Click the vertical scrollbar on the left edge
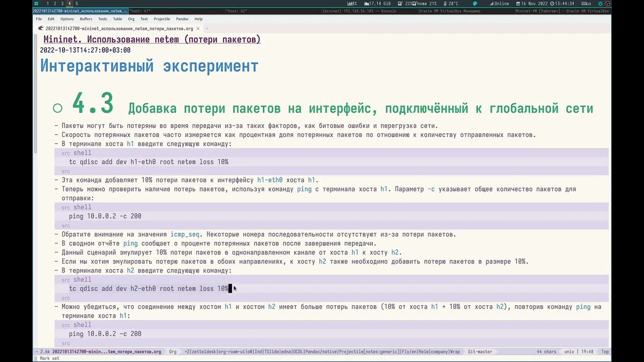 35,93
